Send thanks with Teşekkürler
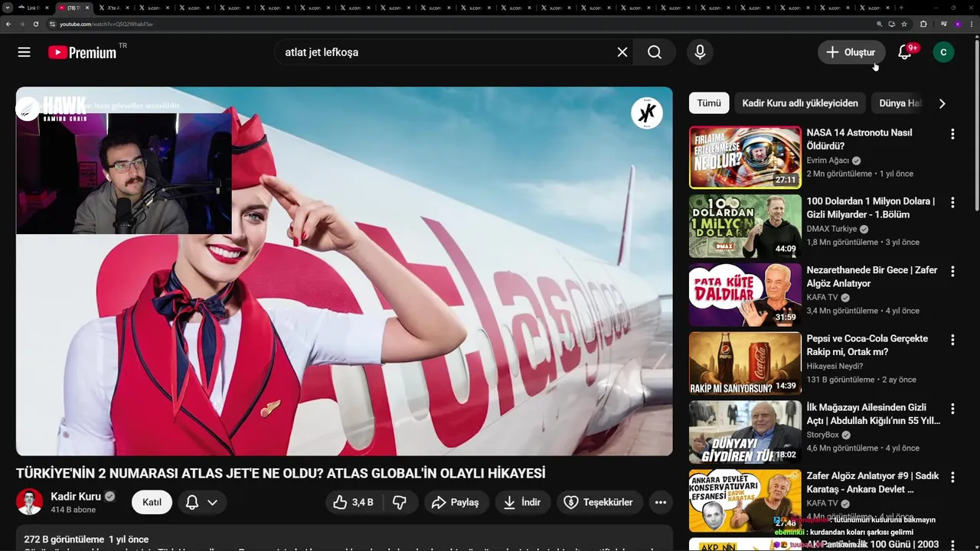 (599, 502)
